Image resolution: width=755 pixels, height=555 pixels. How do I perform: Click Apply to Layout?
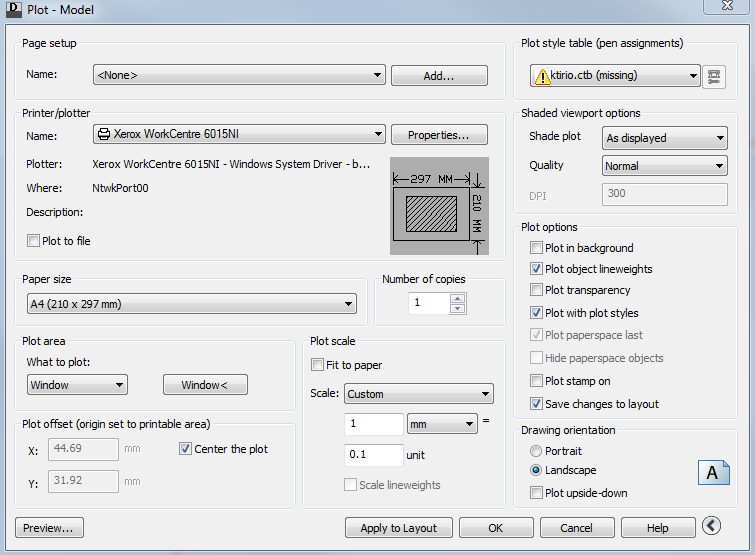pyautogui.click(x=399, y=528)
